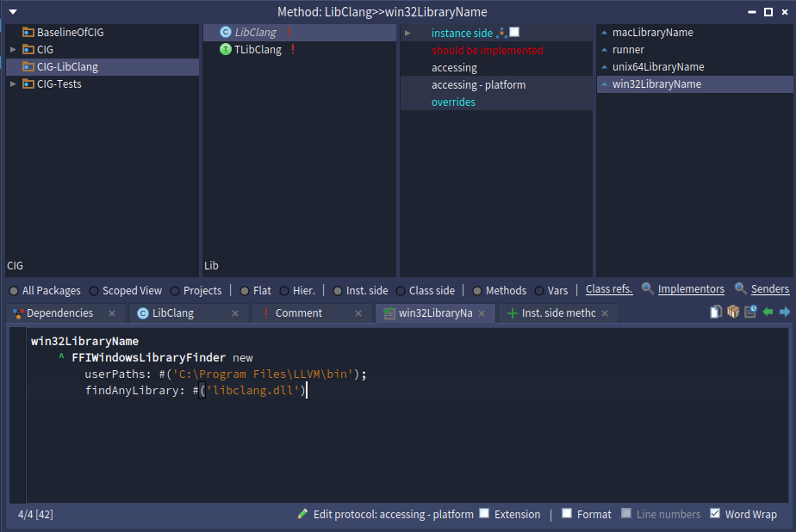
Task: Click the Class refs. link
Action: tap(609, 289)
